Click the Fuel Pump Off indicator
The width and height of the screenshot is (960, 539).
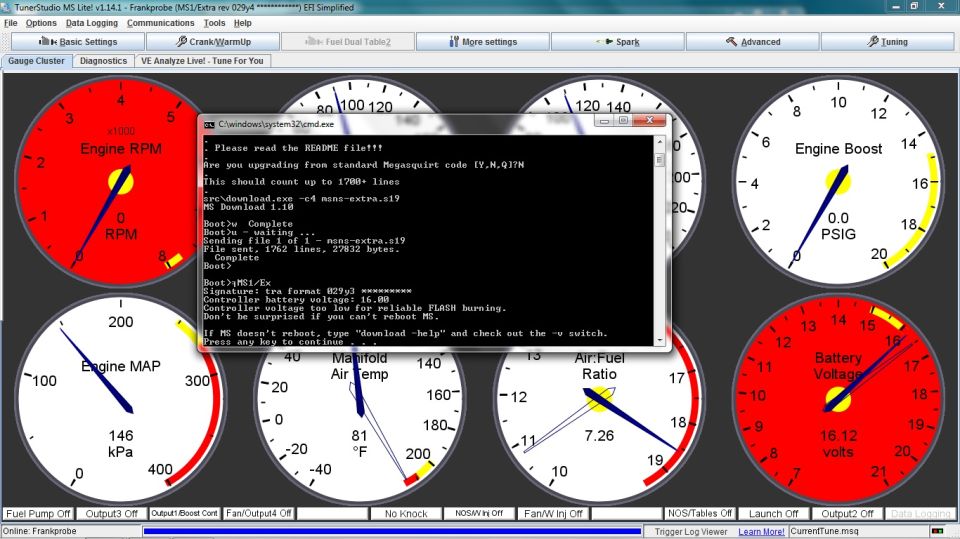coord(39,514)
